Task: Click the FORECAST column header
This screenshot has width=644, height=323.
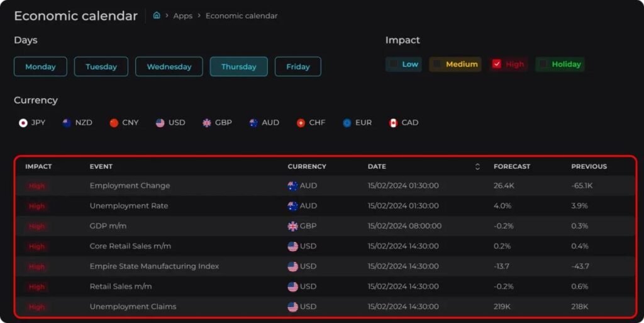Action: pos(512,166)
